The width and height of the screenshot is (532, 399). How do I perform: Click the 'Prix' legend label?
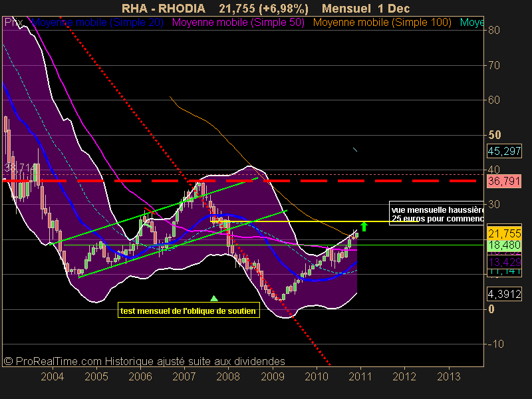tap(14, 23)
